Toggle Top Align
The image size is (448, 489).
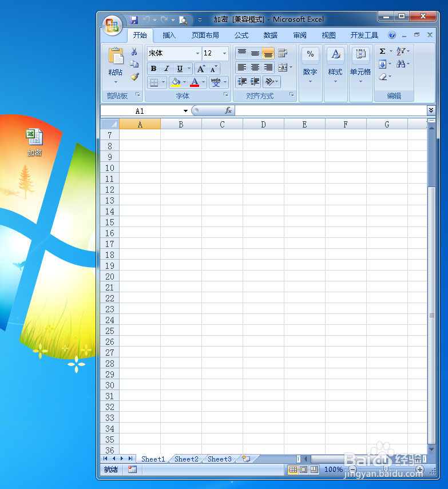[242, 53]
